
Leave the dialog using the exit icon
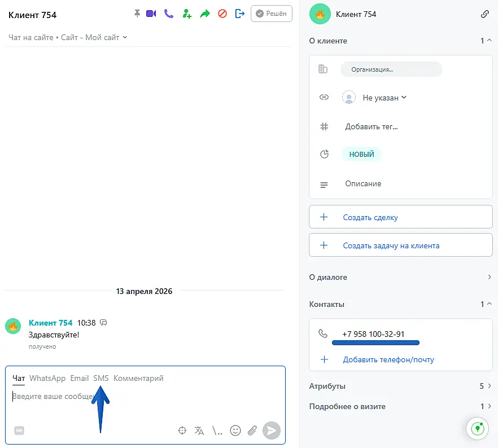[239, 14]
